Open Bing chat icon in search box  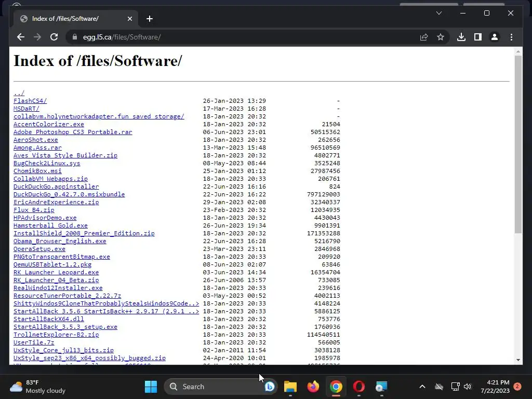pyautogui.click(x=270, y=387)
